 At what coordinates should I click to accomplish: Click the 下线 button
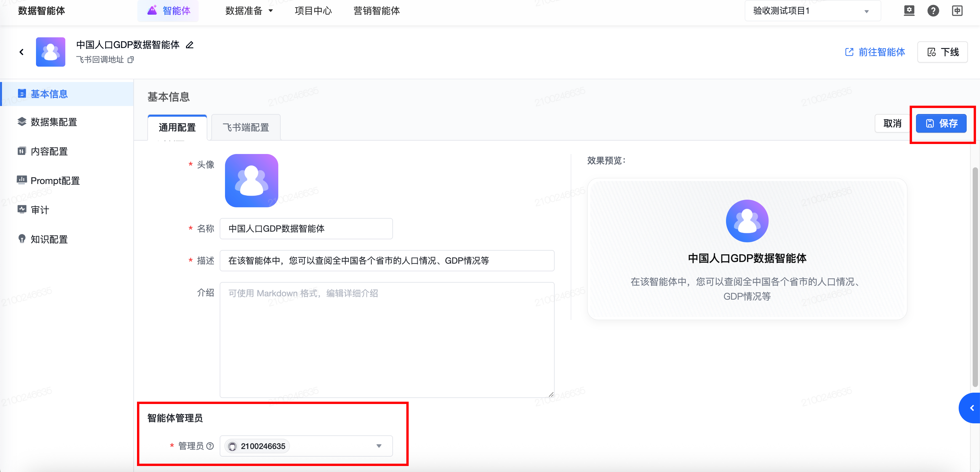[942, 52]
